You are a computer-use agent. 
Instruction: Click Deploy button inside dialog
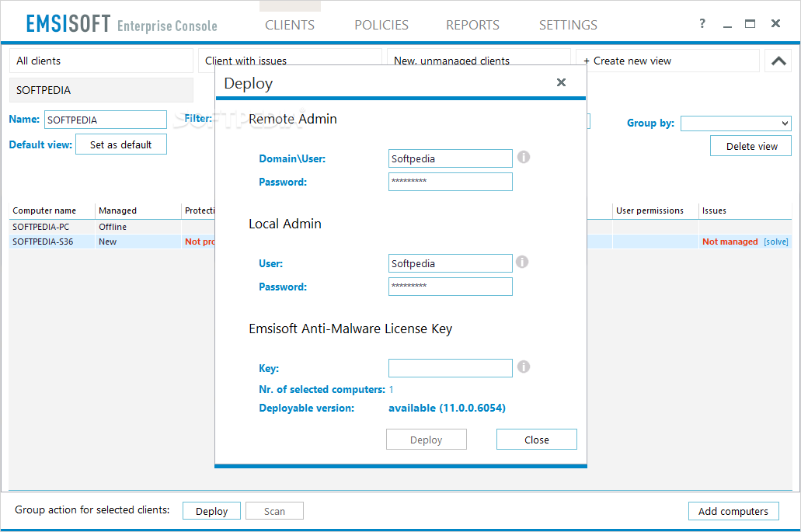tap(426, 440)
